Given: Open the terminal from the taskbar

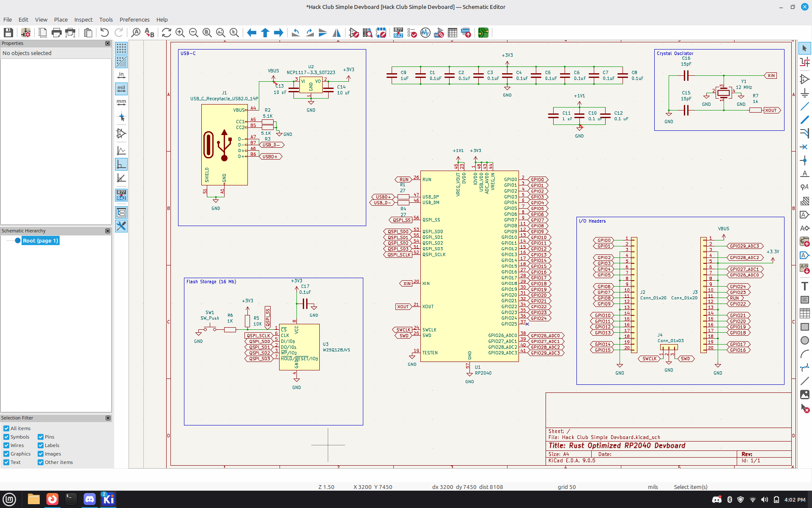Looking at the screenshot, I should (x=71, y=499).
